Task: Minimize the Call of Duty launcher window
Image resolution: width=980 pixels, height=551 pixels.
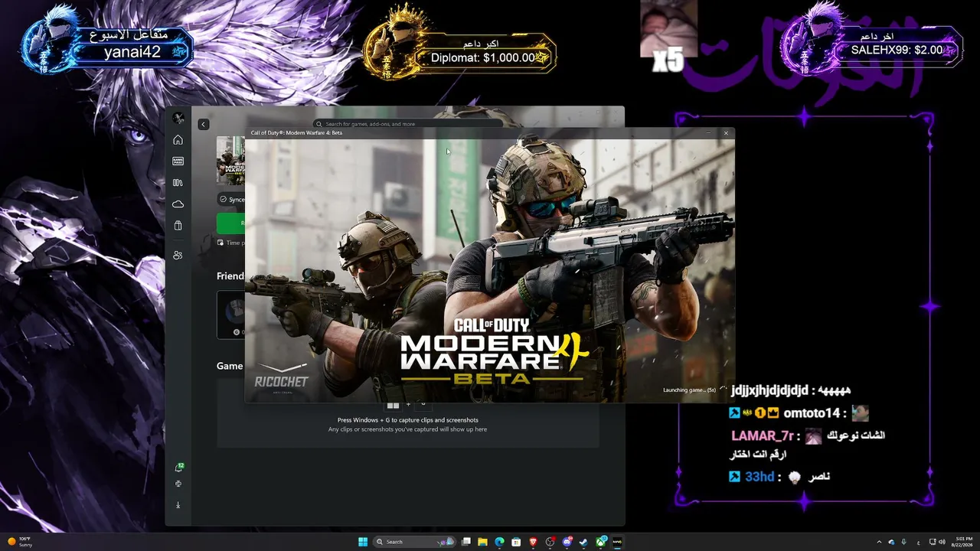Action: pyautogui.click(x=708, y=133)
